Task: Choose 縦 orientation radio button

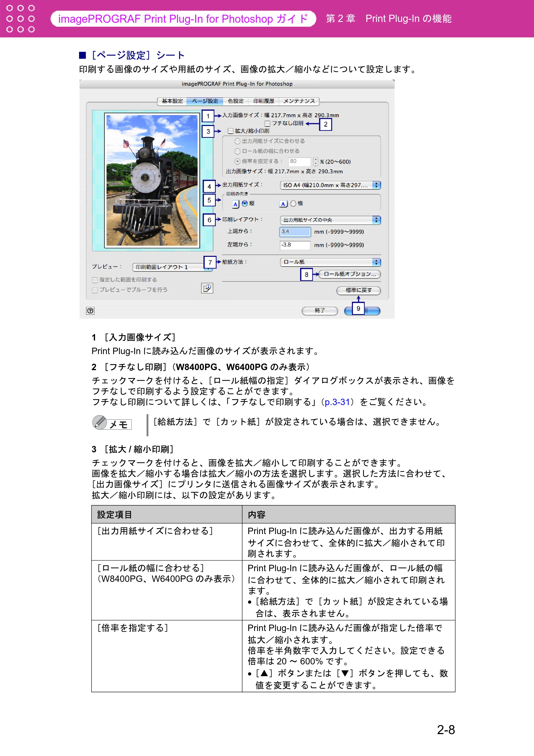Action: click(x=245, y=203)
